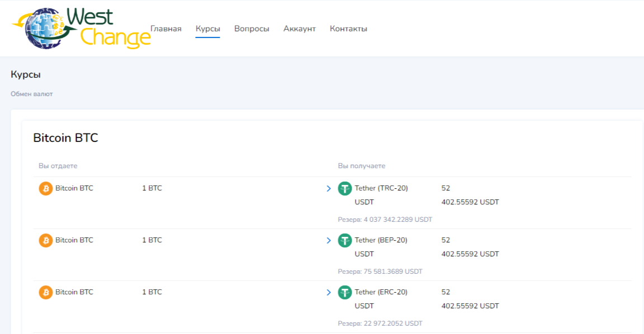Open the Аккаунт menu item
Screen dimensions: 644x334
(300, 28)
